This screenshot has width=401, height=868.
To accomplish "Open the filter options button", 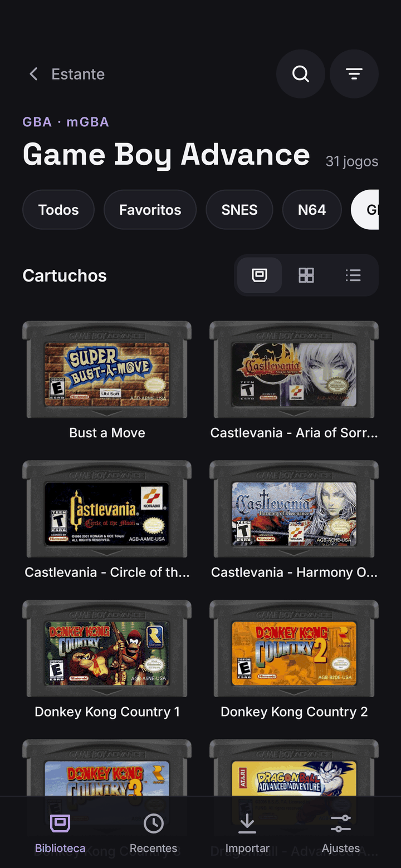I will click(x=354, y=74).
